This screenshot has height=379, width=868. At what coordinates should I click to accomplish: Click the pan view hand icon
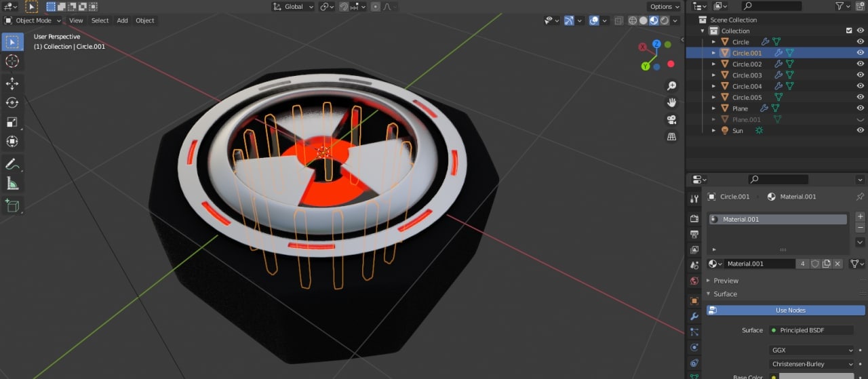tap(671, 103)
